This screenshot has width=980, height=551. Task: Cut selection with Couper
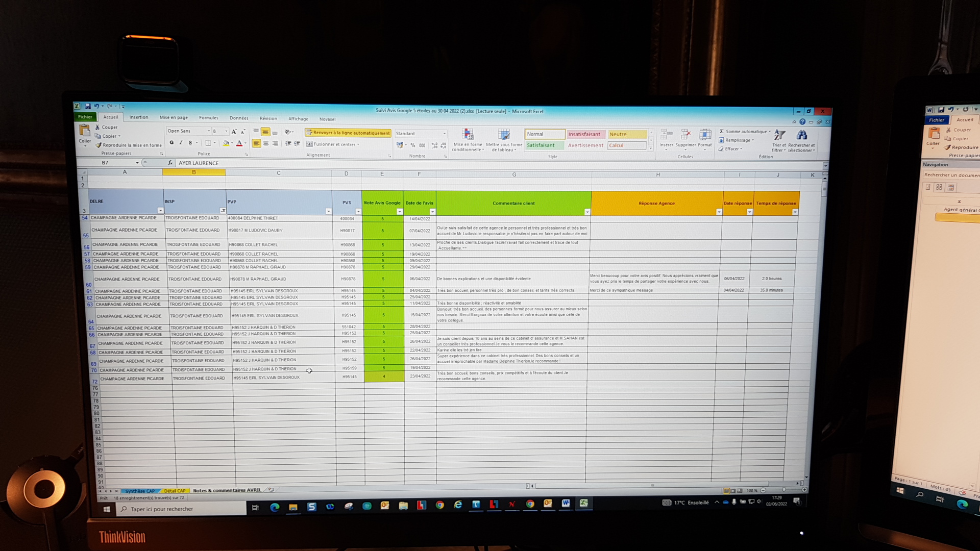[107, 127]
